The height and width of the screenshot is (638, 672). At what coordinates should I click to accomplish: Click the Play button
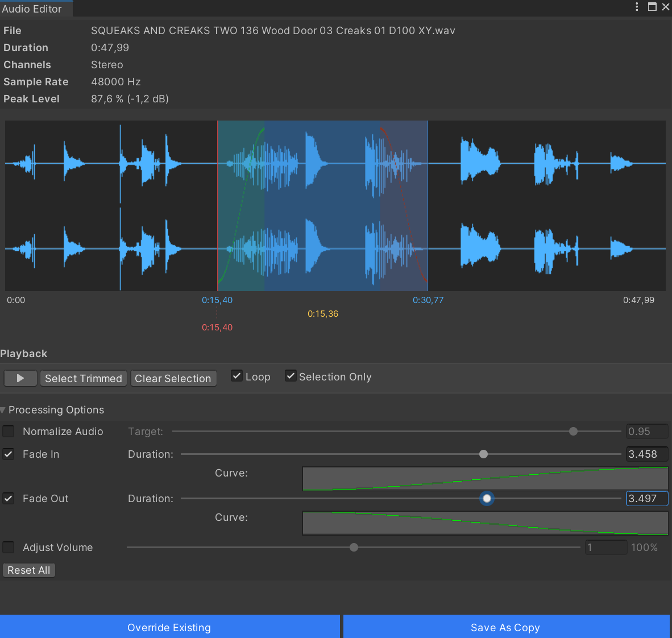coord(20,378)
